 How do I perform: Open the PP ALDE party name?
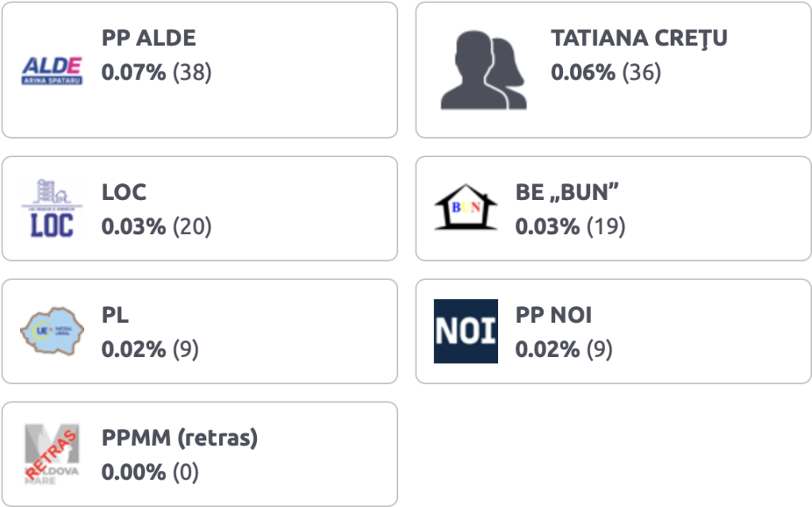pos(148,38)
